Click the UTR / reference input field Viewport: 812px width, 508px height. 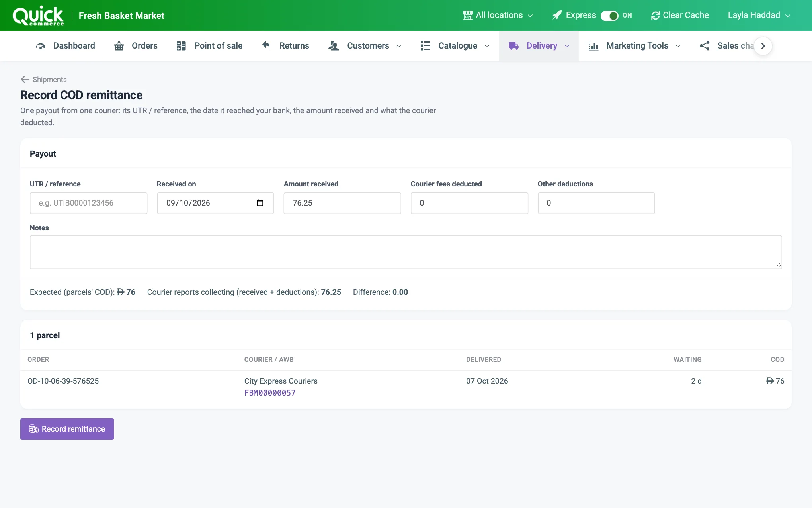[x=88, y=203]
